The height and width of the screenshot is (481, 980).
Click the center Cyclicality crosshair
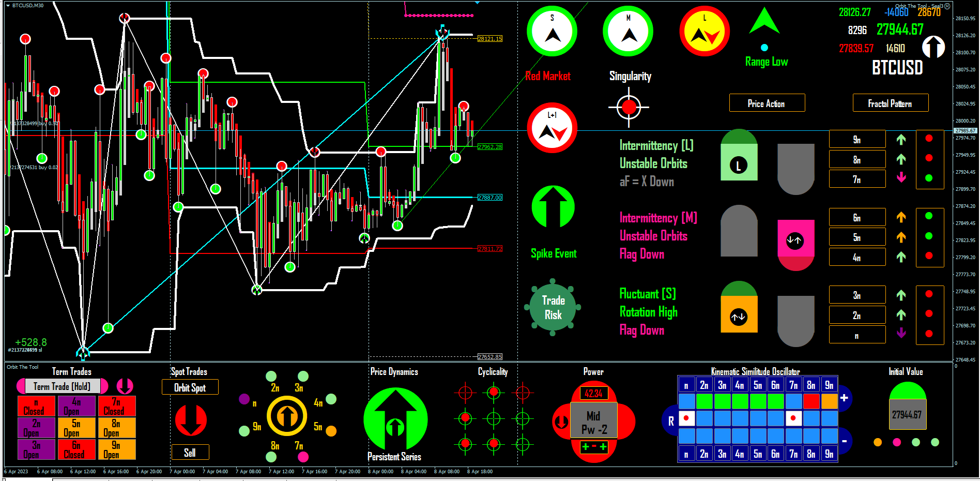coord(494,417)
